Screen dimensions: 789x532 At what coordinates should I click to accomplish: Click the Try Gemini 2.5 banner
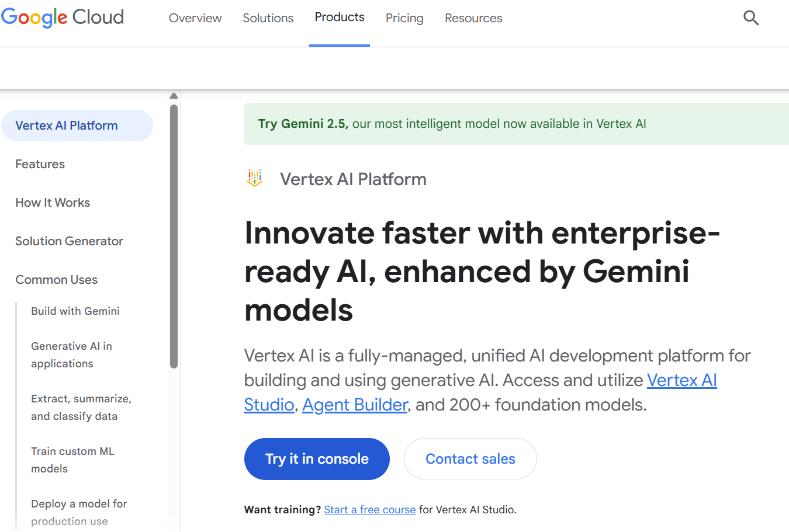point(517,124)
